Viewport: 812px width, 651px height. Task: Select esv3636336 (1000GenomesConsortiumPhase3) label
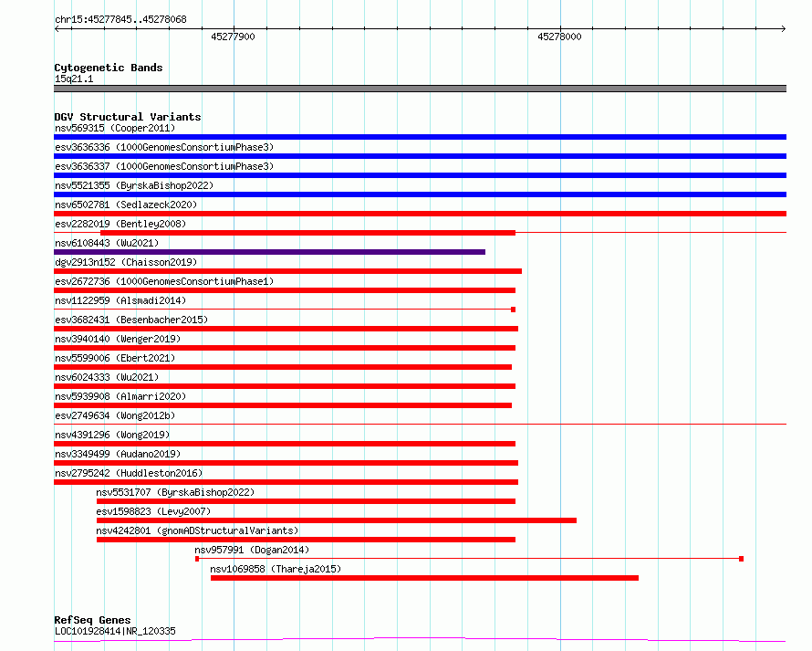point(164,147)
